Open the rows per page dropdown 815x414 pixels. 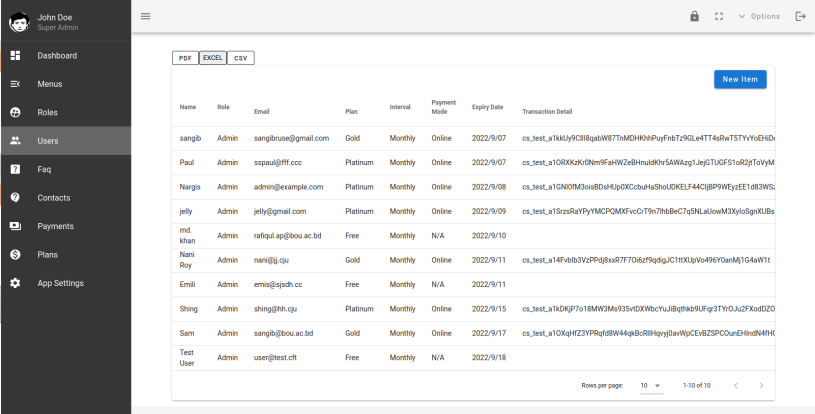tap(651, 385)
